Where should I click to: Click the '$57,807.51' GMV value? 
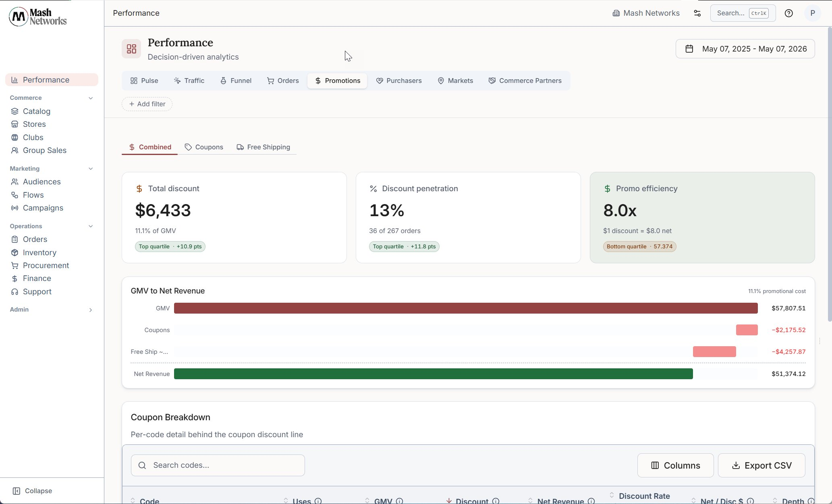click(788, 308)
